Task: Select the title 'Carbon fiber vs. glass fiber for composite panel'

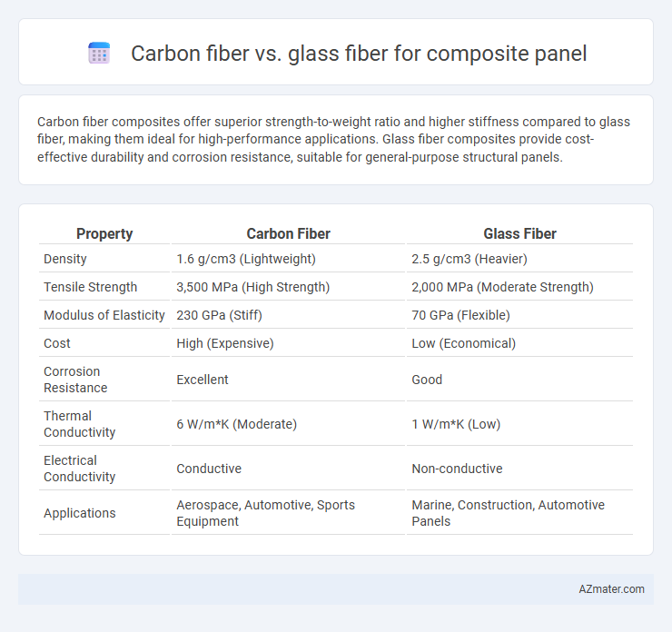Action: [359, 54]
